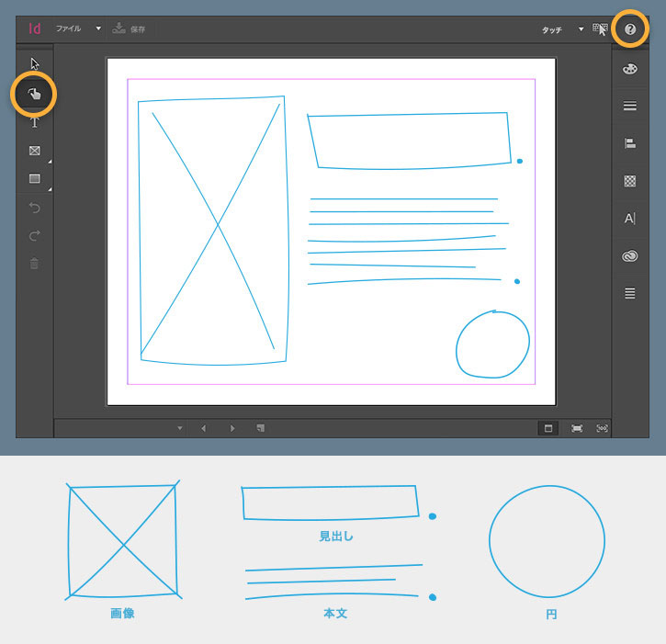Viewport: 666px width, 644px height.
Task: Open the Paragraph lines panel
Action: point(630,293)
